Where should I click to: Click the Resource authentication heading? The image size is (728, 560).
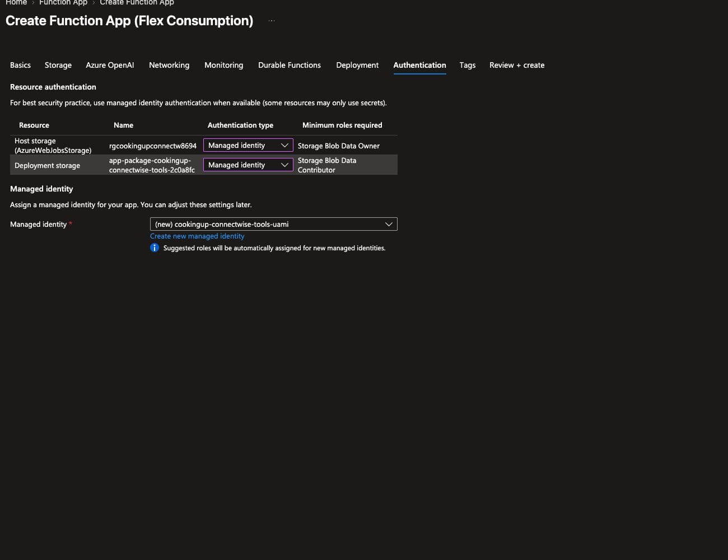[x=53, y=87]
